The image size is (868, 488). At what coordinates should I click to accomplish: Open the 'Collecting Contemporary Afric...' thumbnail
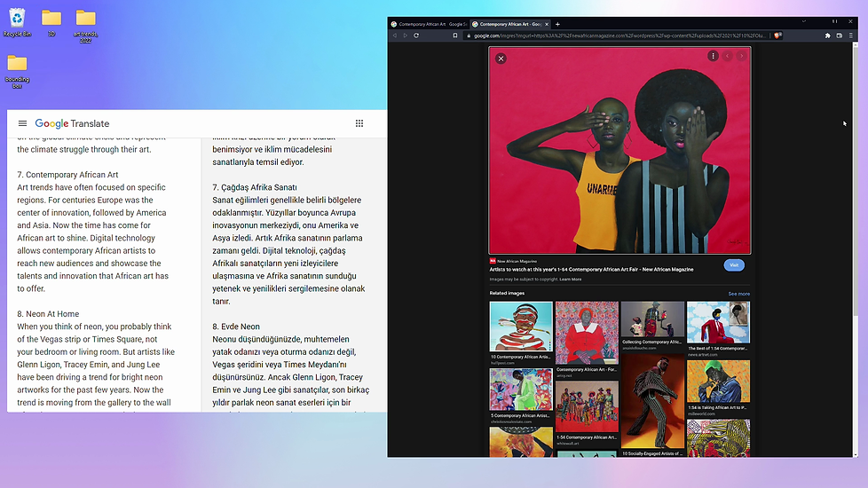[652, 319]
